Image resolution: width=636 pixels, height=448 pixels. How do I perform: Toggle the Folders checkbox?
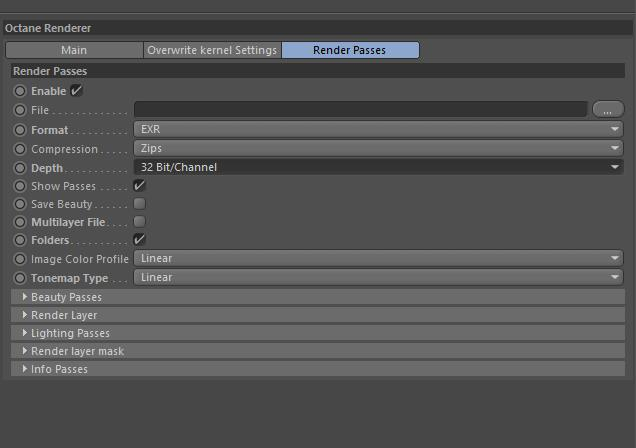[140, 239]
